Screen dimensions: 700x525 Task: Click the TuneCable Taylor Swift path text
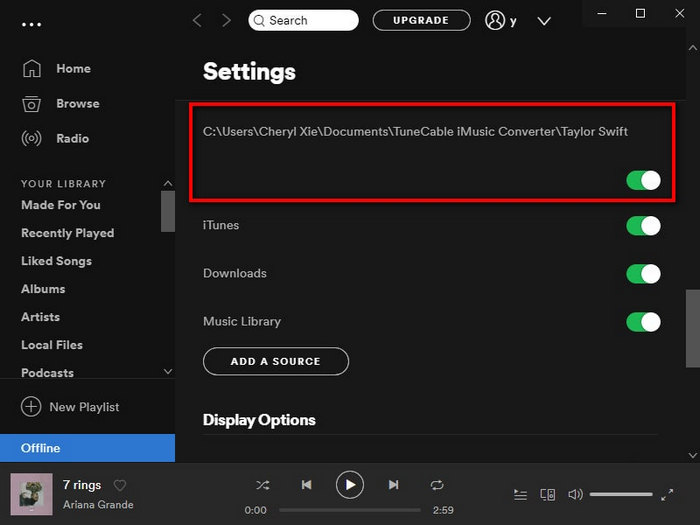[415, 131]
